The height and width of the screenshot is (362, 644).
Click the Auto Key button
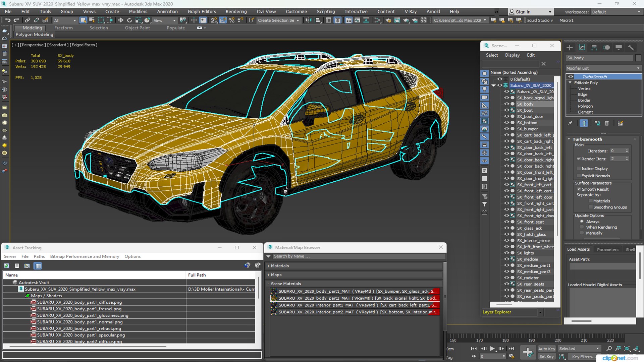[x=547, y=349]
